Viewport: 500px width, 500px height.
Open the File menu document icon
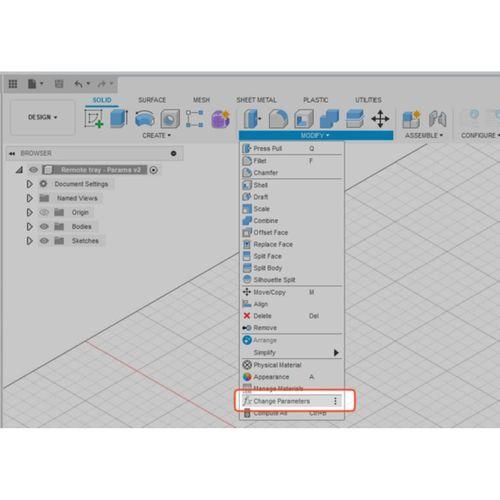32,84
